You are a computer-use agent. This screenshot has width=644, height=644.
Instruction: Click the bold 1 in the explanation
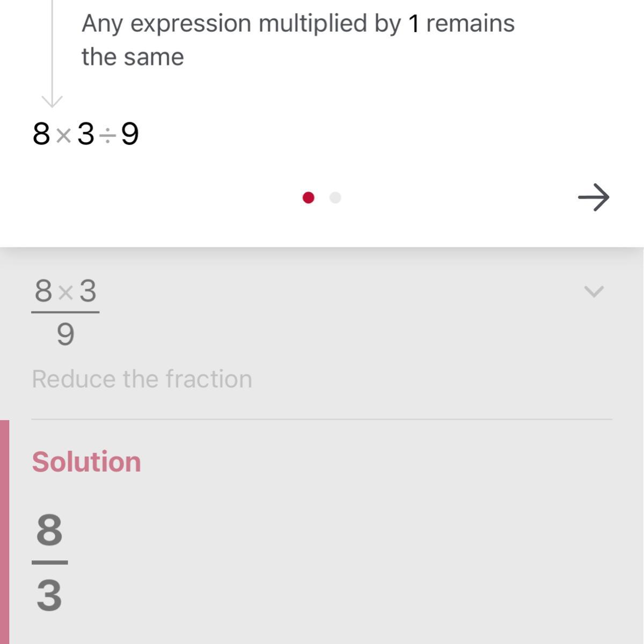tap(413, 24)
